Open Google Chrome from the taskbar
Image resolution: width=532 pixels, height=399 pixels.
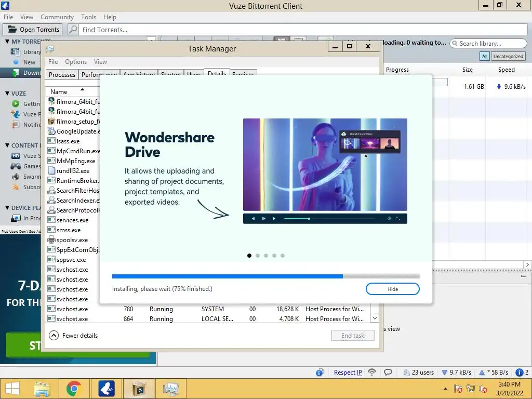click(x=74, y=389)
